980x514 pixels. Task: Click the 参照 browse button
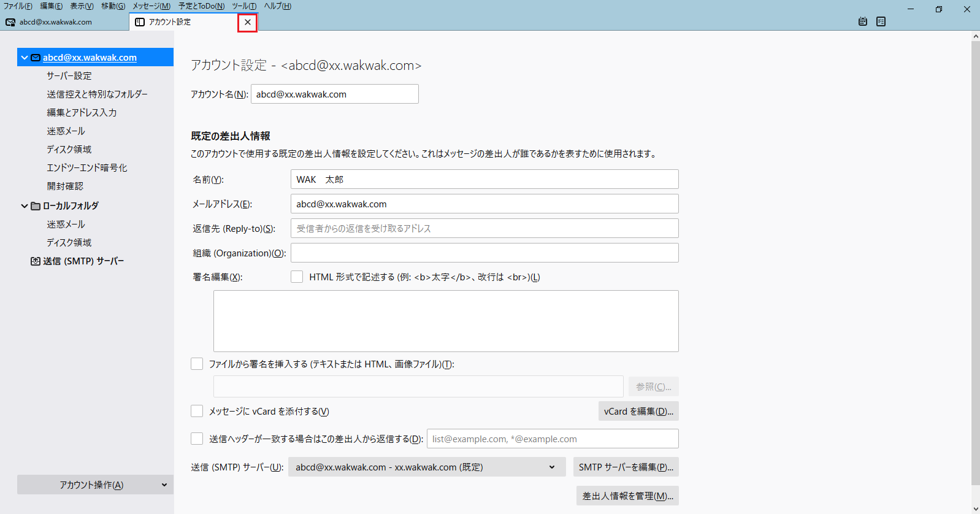(653, 386)
